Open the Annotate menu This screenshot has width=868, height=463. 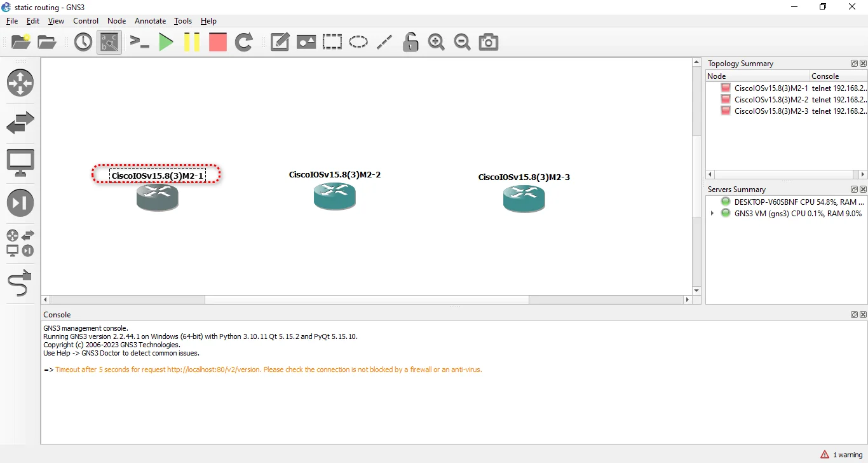151,21
